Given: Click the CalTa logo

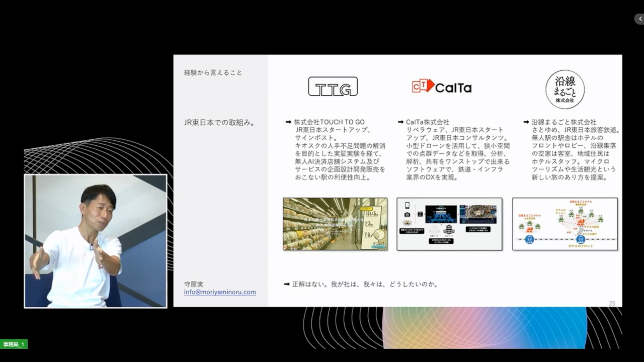Looking at the screenshot, I should [442, 87].
